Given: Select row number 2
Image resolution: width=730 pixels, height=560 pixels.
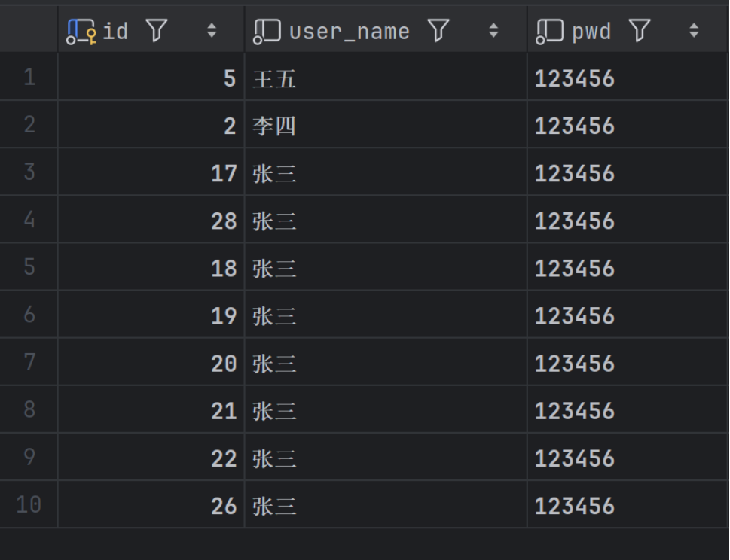Looking at the screenshot, I should (x=29, y=125).
